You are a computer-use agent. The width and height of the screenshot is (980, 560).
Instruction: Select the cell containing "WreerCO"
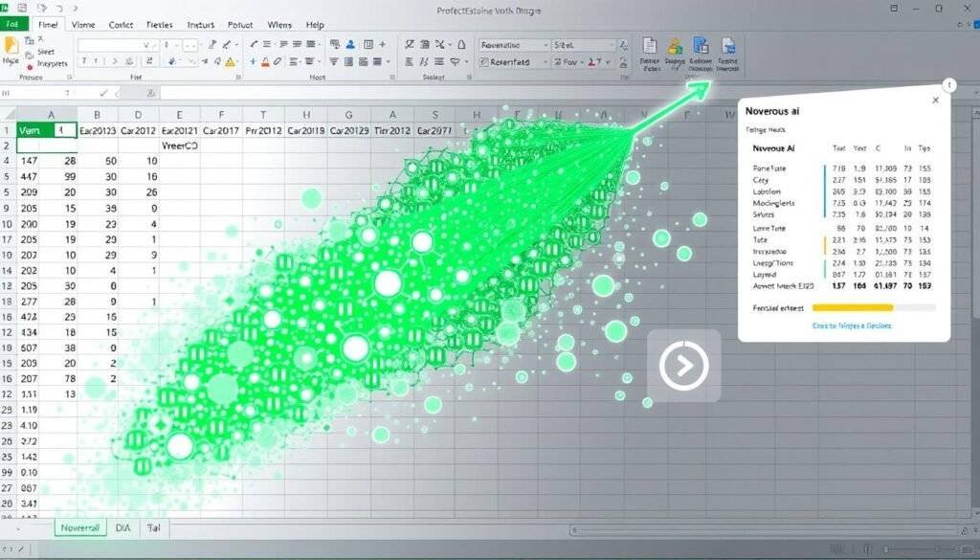point(179,146)
